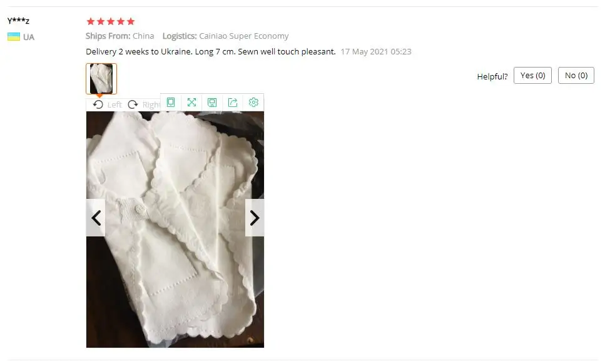Click the reviewer name Y***z
This screenshot has width=605, height=364.
pyautogui.click(x=18, y=21)
